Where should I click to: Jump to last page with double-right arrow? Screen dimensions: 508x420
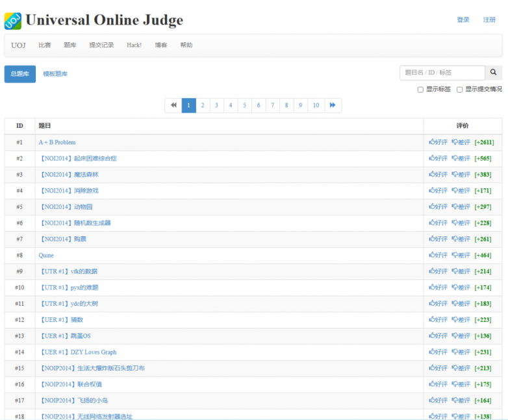click(x=333, y=105)
